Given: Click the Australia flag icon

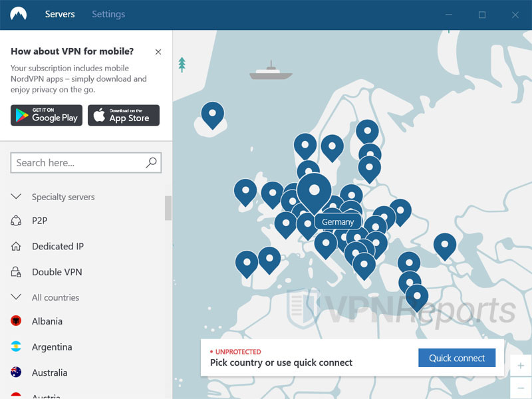Looking at the screenshot, I should pyautogui.click(x=16, y=372).
